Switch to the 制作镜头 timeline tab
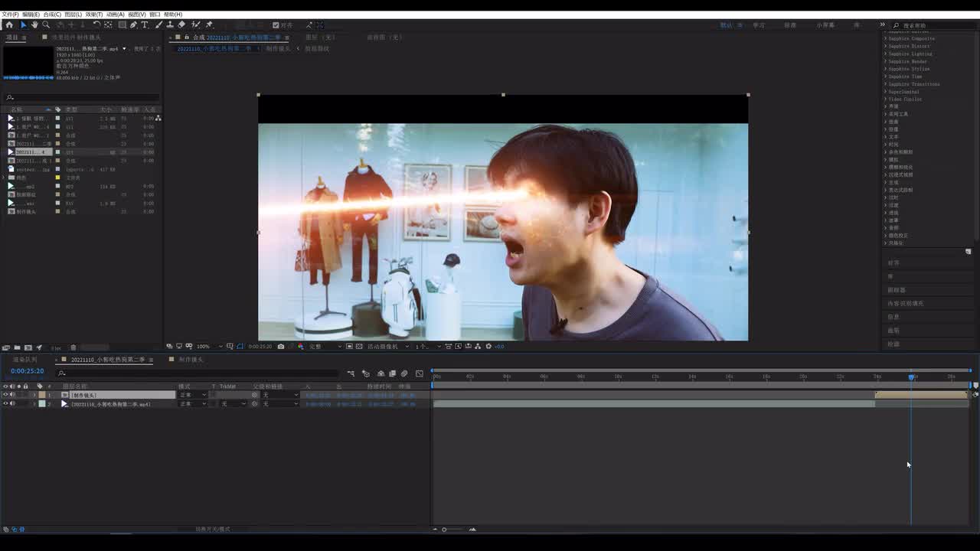Image resolution: width=980 pixels, height=551 pixels. click(x=191, y=360)
